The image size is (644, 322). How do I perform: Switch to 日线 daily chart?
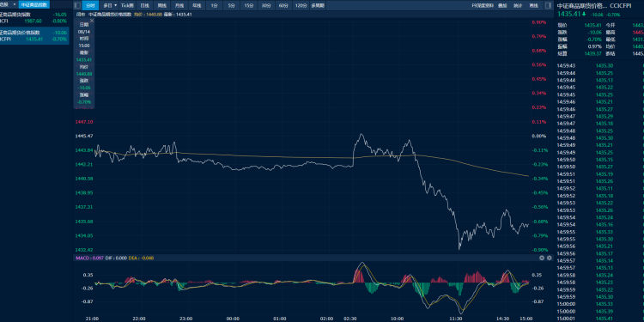[x=144, y=5]
